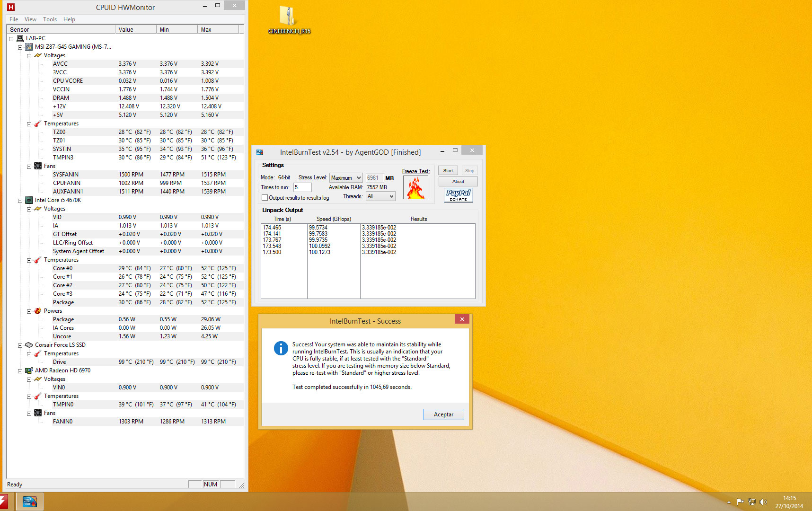Click the Intel Core i5 4670K chip icon
This screenshot has width=812, height=511.
(29, 200)
